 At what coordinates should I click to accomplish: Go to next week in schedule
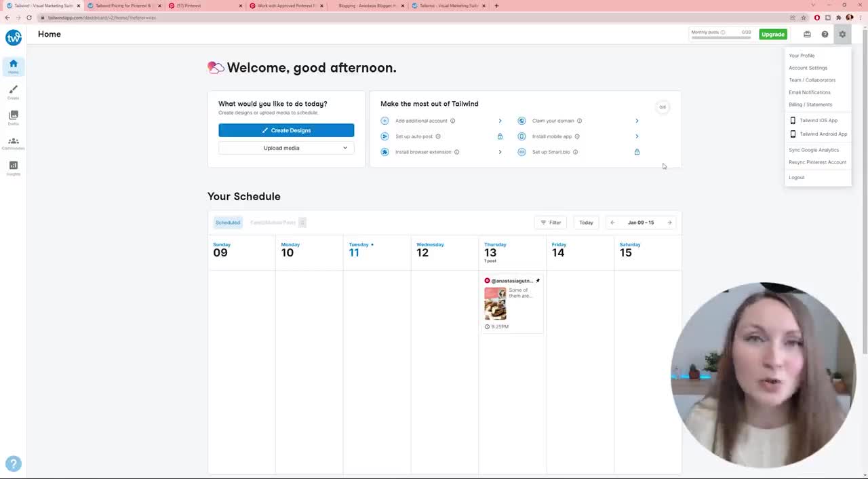(669, 223)
